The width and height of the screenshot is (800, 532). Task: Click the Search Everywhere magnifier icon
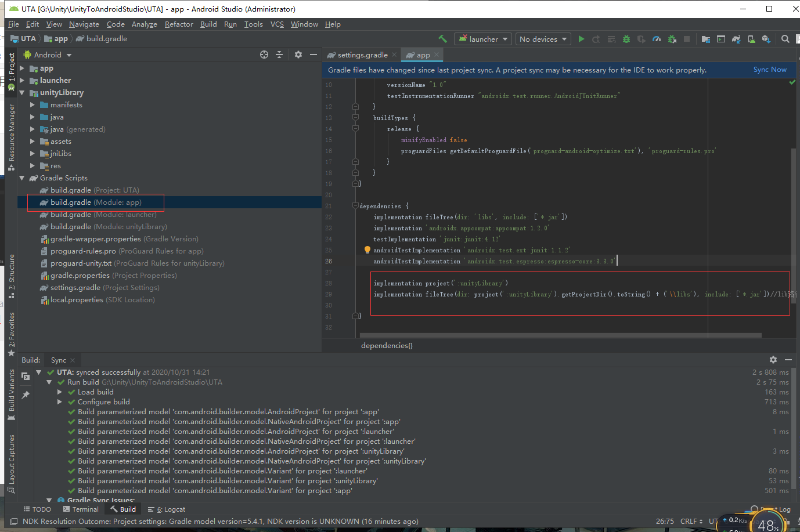coord(785,39)
